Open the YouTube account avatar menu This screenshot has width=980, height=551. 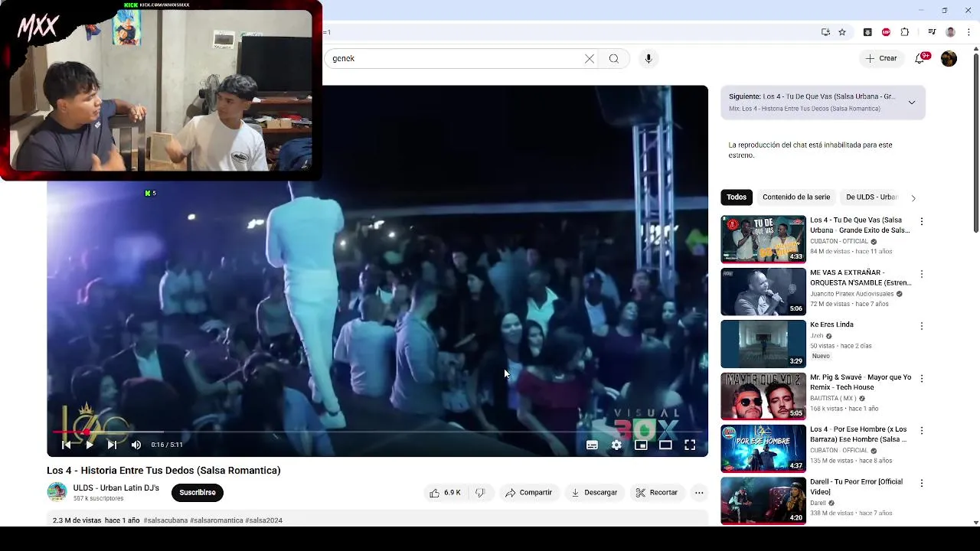point(949,59)
